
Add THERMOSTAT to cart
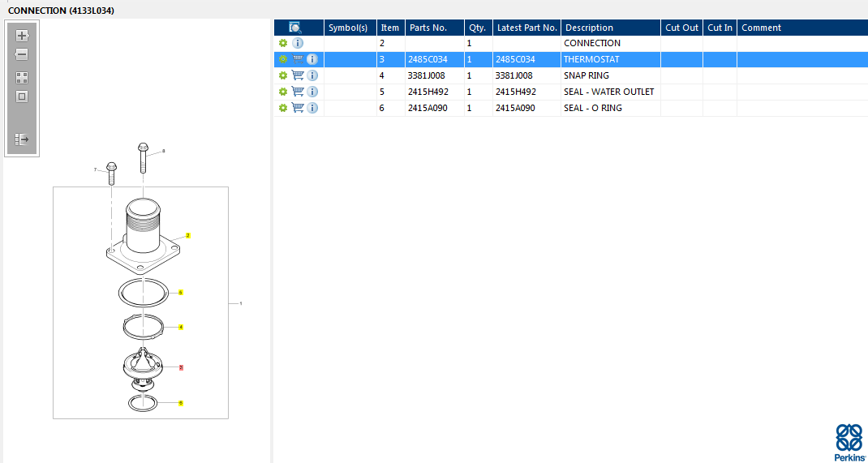coord(298,59)
